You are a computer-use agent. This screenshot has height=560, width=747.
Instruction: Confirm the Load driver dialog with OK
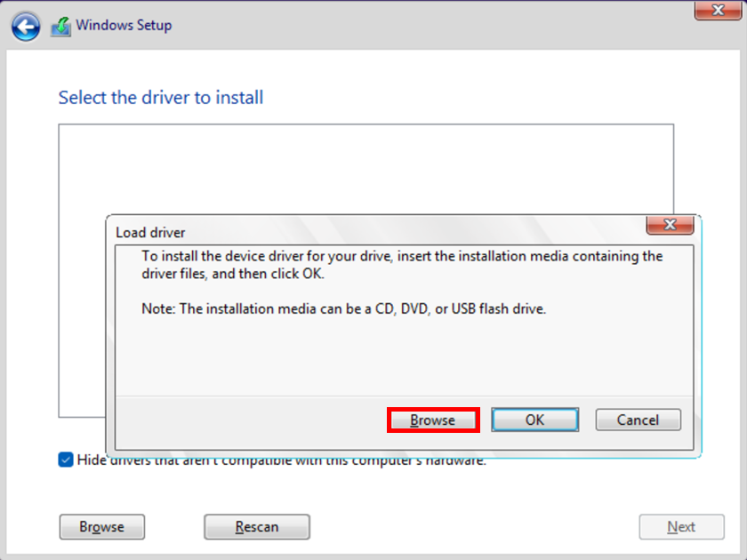[534, 420]
